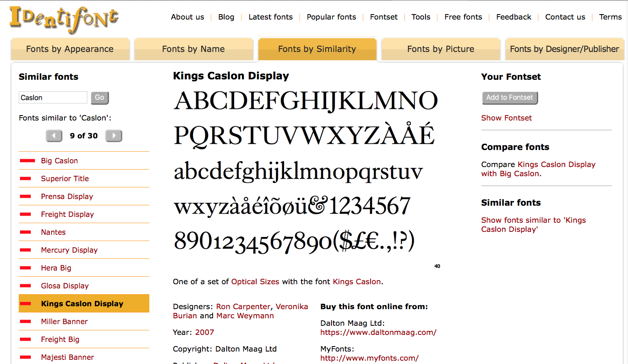The image size is (628, 364).
Task: Select Popular fonts in top navigation
Action: [x=331, y=17]
